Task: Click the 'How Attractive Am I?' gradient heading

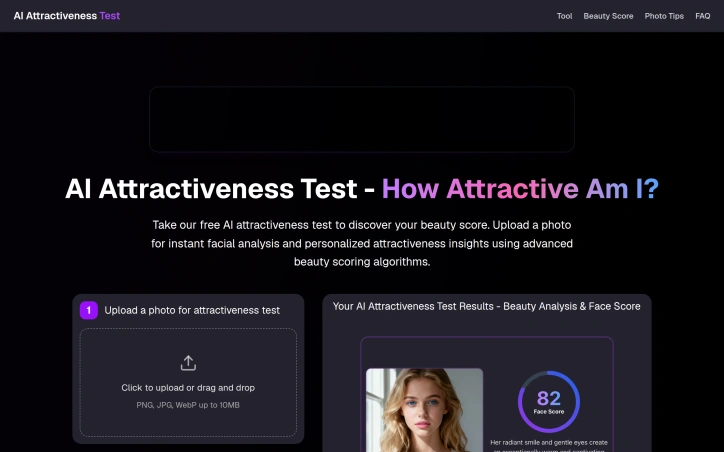Action: (x=520, y=189)
